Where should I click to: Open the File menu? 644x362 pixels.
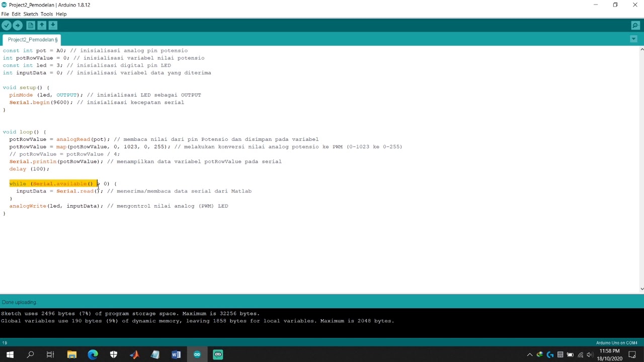pos(5,14)
